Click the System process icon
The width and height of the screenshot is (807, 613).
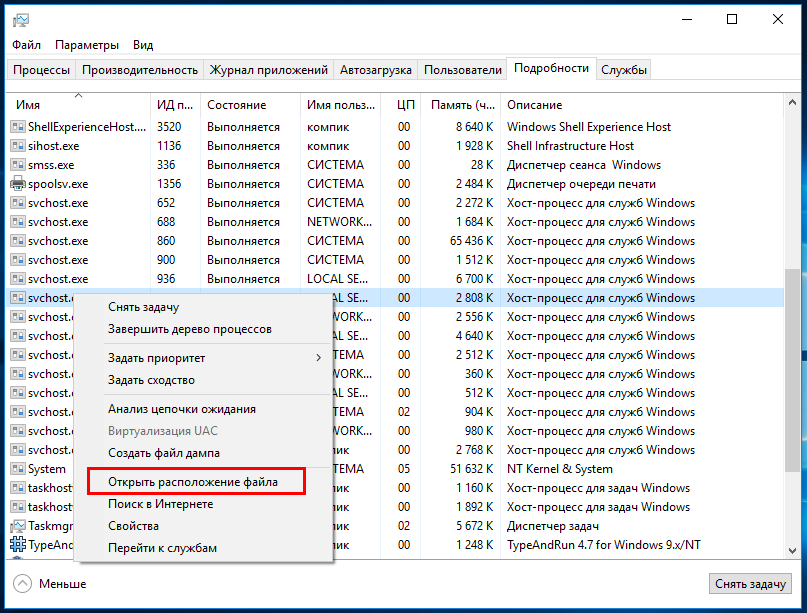click(18, 469)
